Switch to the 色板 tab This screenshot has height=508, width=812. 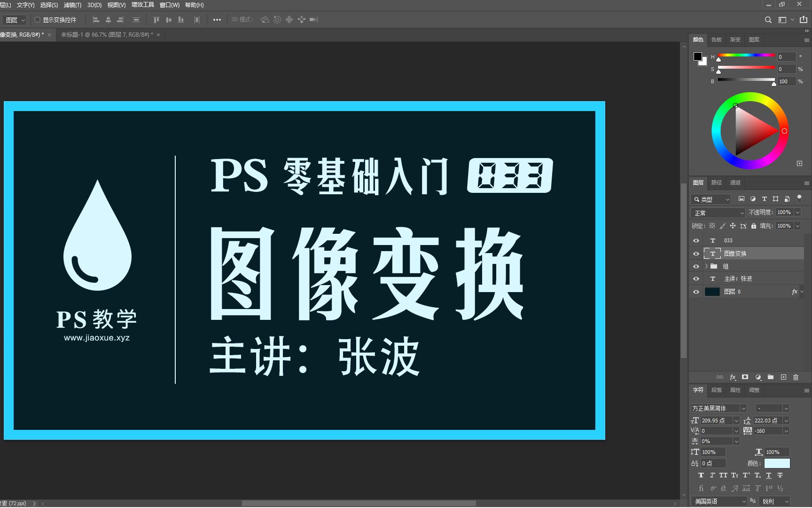(x=716, y=40)
